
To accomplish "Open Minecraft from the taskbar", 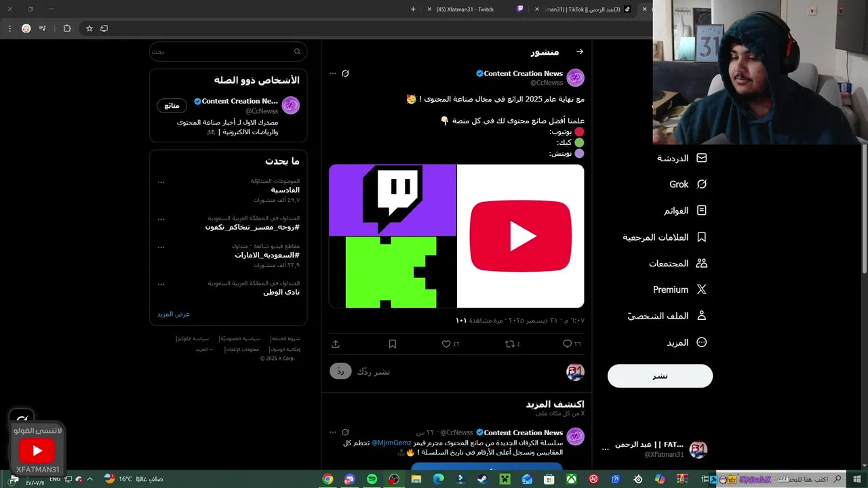I will click(505, 479).
